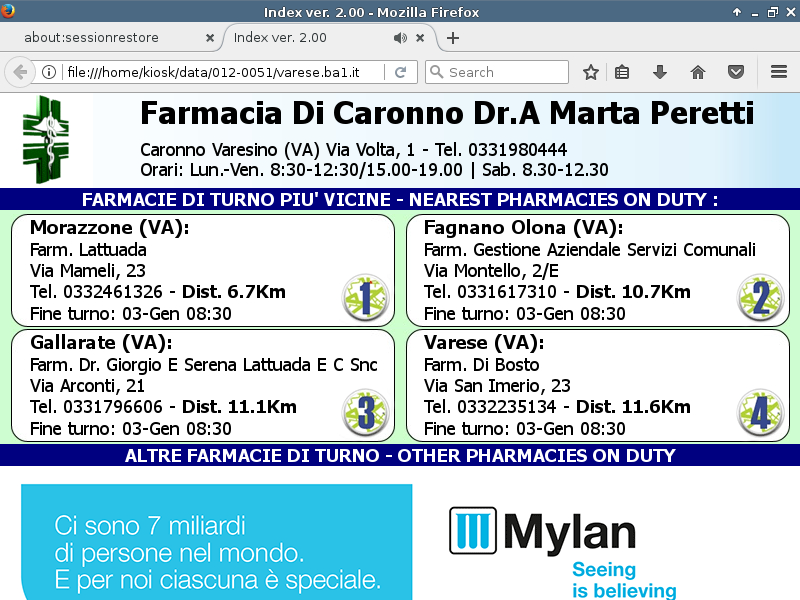The image size is (800, 600).
Task: Switch to the about:sessionrestore tab
Action: click(x=105, y=38)
